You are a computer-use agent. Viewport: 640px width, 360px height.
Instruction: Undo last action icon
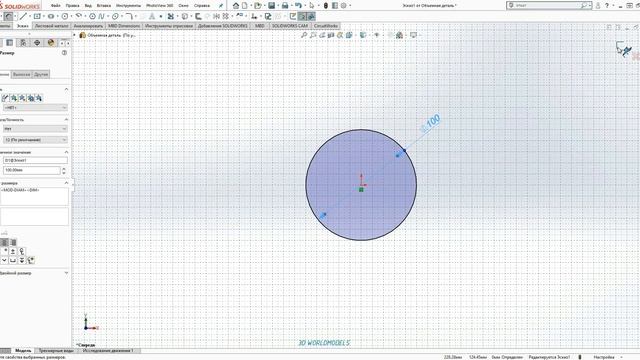pyautogui.click(x=298, y=5)
